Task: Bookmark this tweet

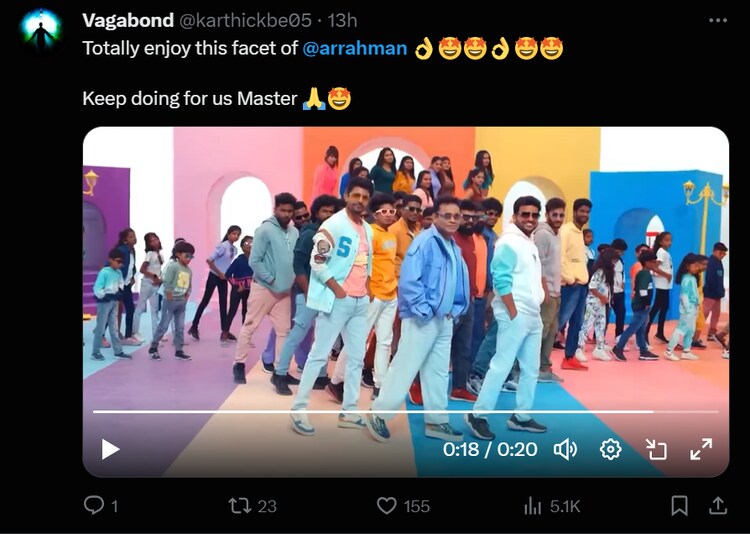Action: pyautogui.click(x=679, y=506)
